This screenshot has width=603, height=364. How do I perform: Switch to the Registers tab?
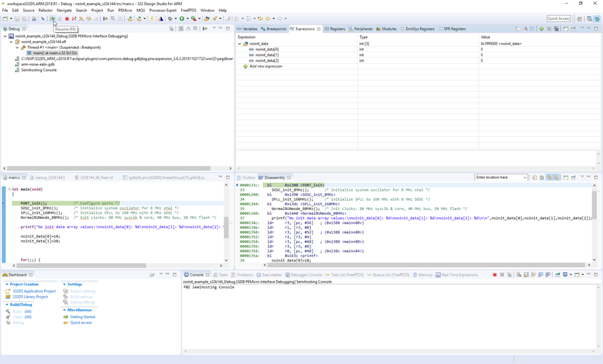coord(335,29)
